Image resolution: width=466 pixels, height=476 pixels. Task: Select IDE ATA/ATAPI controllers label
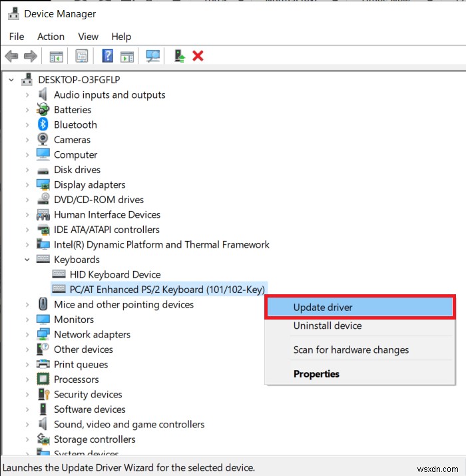click(x=107, y=230)
